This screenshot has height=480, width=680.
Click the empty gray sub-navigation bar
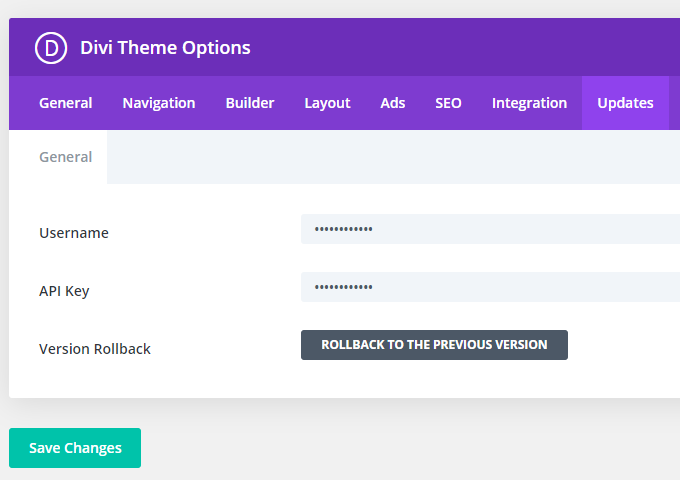click(393, 157)
